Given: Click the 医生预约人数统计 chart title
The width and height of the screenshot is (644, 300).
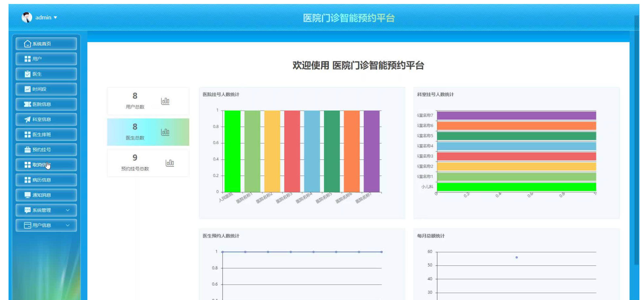Looking at the screenshot, I should click(221, 236).
